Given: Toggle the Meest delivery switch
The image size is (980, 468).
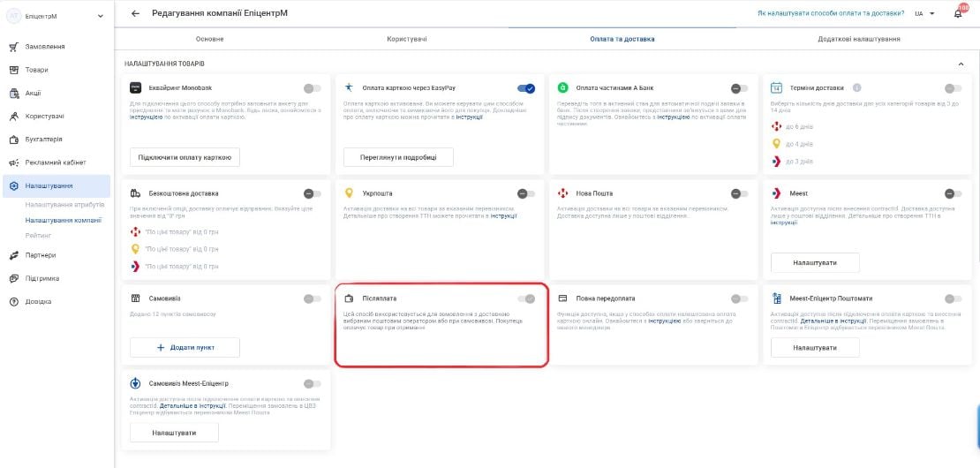Looking at the screenshot, I should pyautogui.click(x=954, y=193).
